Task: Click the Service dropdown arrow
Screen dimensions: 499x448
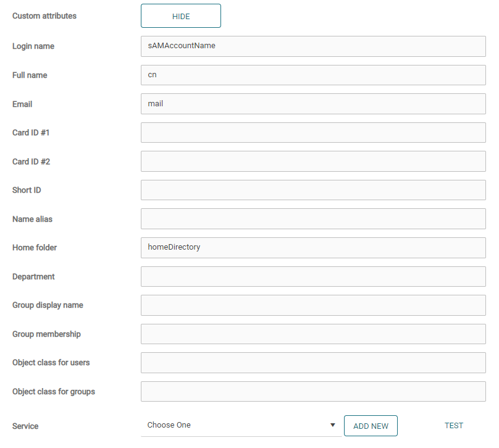Action: click(x=332, y=425)
